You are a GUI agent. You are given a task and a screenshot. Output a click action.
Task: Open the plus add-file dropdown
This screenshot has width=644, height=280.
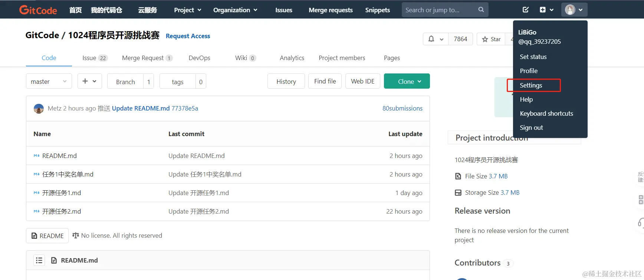coord(89,81)
